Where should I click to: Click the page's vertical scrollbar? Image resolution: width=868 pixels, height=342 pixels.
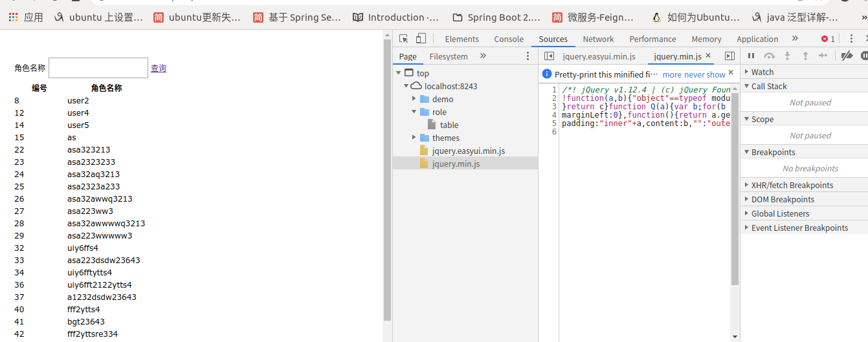[387, 181]
